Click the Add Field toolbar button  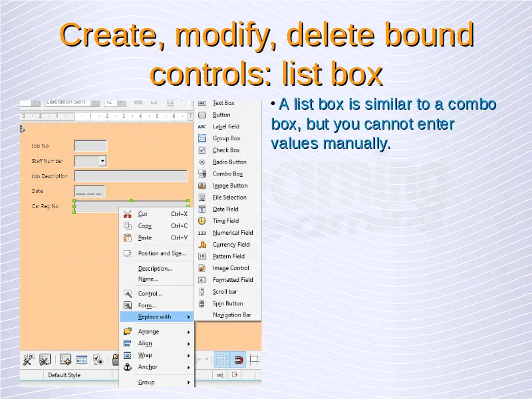coord(82,360)
